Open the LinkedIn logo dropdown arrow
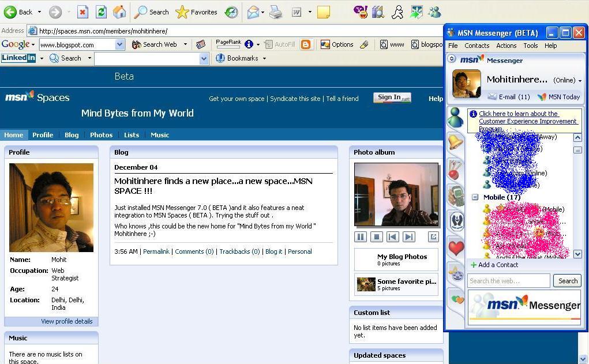 pos(42,58)
